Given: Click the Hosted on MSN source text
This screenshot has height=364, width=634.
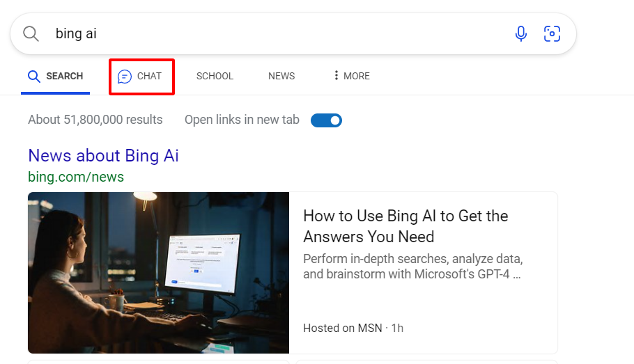Looking at the screenshot, I should pos(342,328).
